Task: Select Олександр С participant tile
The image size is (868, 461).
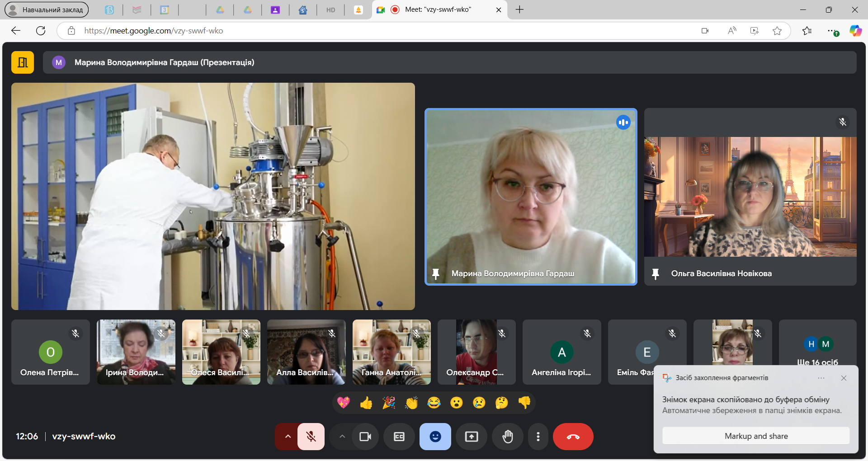Action: point(476,352)
